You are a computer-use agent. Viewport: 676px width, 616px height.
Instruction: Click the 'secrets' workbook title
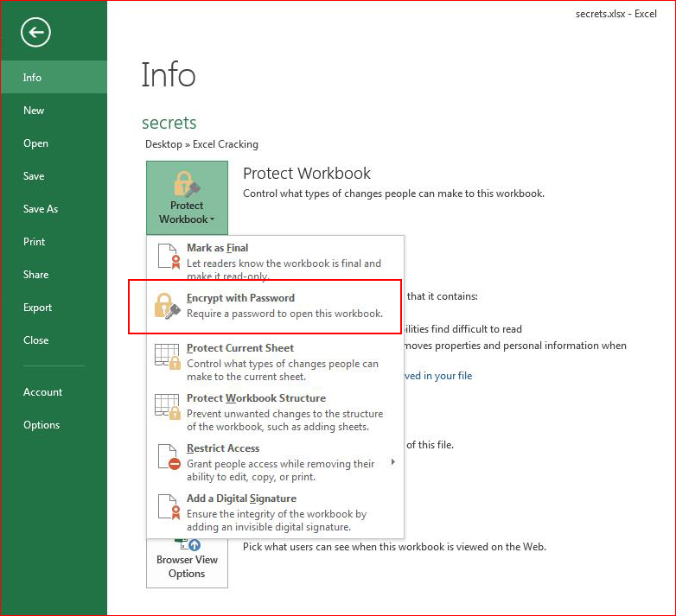click(x=169, y=123)
